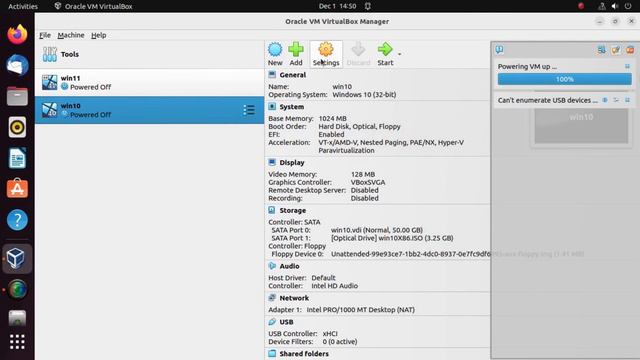Viewport: 640px width, 360px height.
Task: Click VirtualBox cube icon in dock
Action: [x=17, y=258]
